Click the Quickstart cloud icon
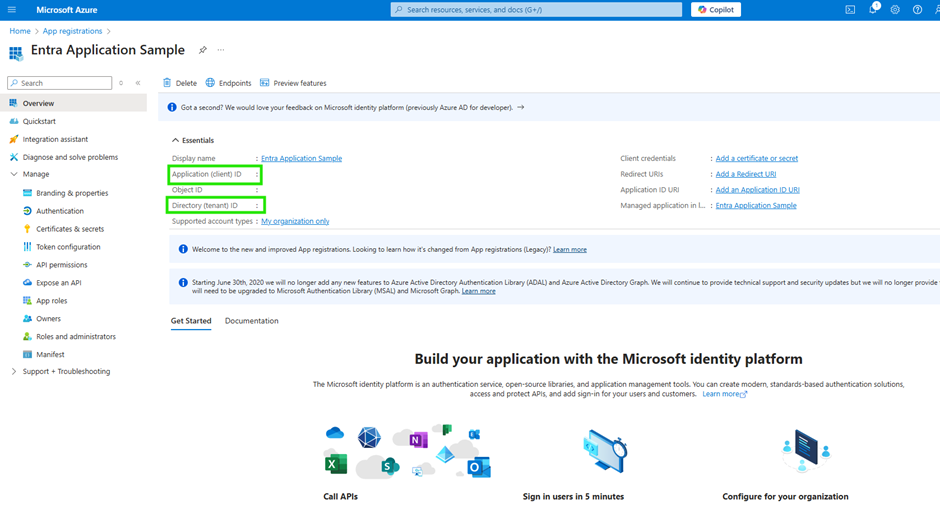The height and width of the screenshot is (509, 940). coord(14,121)
